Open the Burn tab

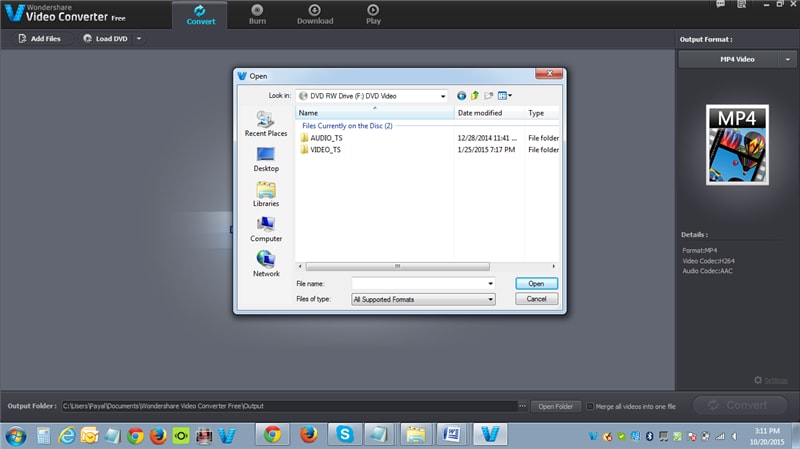click(x=257, y=15)
